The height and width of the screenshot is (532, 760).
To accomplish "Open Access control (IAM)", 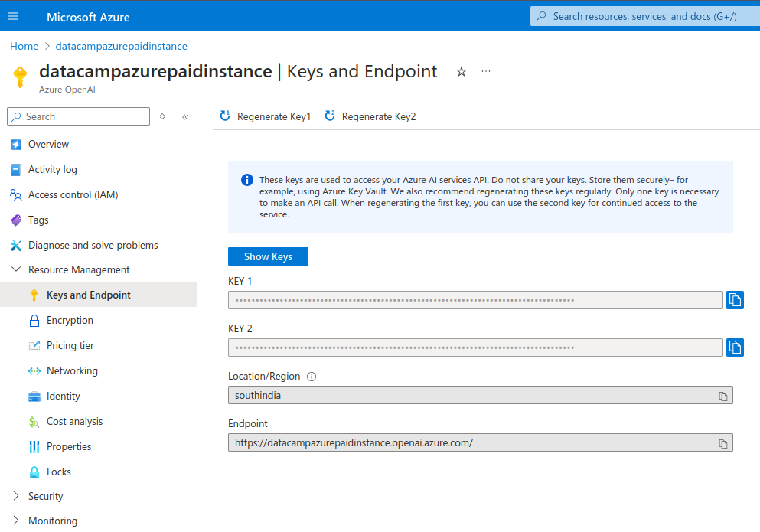I will click(73, 194).
